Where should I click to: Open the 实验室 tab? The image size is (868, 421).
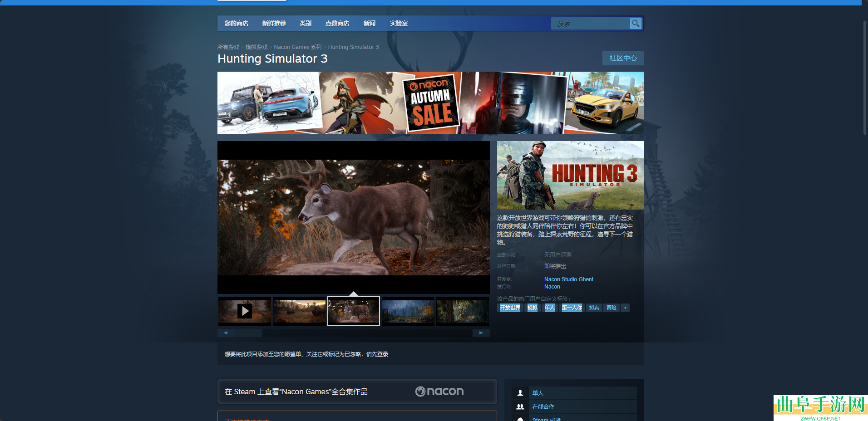pyautogui.click(x=399, y=23)
